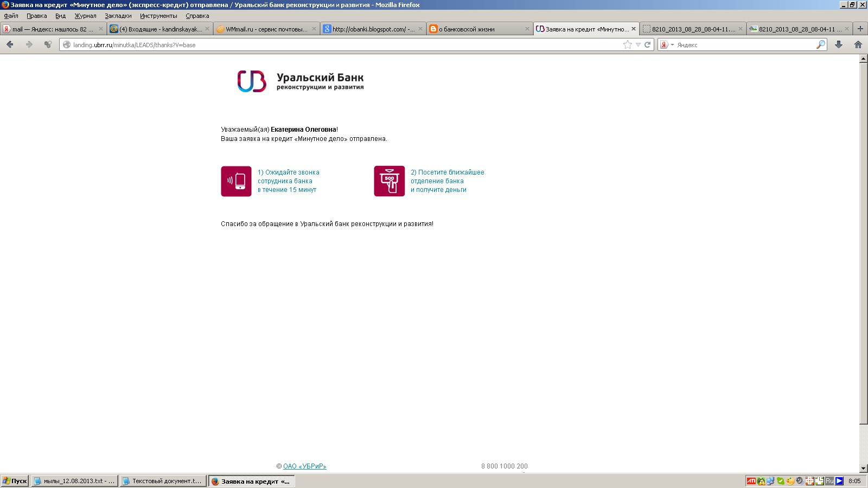Click the icon right of the forward arrow

click(x=48, y=44)
